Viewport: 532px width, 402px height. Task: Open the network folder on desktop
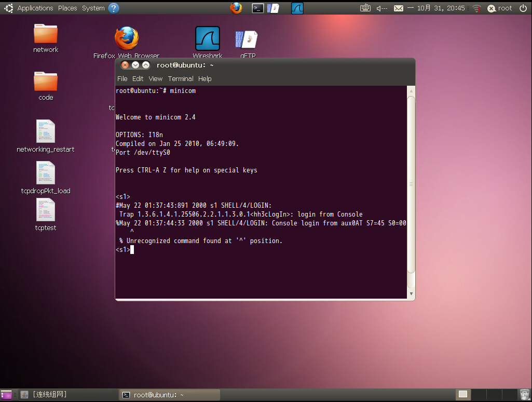click(46, 34)
